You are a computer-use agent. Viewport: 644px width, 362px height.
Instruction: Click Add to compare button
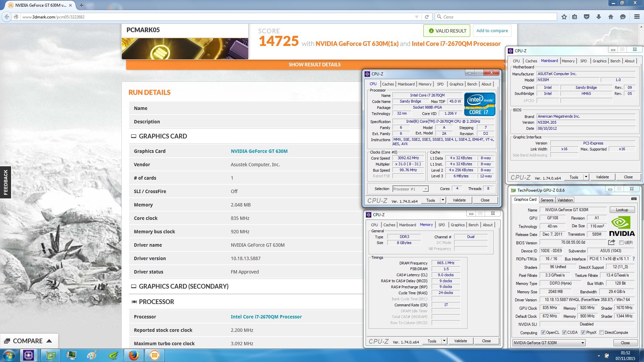point(492,31)
